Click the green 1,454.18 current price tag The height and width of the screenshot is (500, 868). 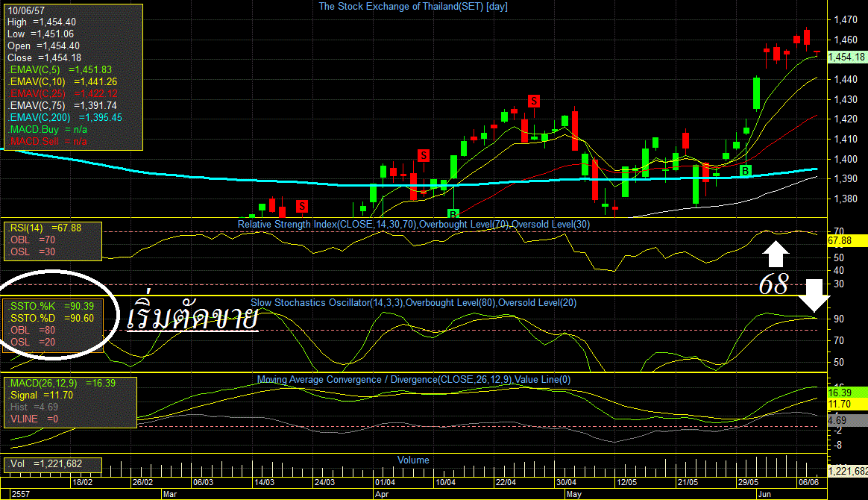846,57
